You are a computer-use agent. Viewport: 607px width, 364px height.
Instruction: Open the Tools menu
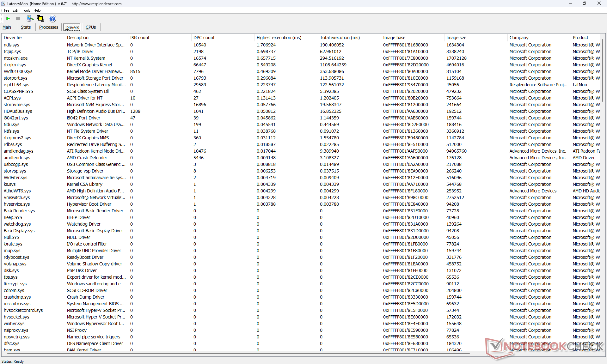click(26, 10)
